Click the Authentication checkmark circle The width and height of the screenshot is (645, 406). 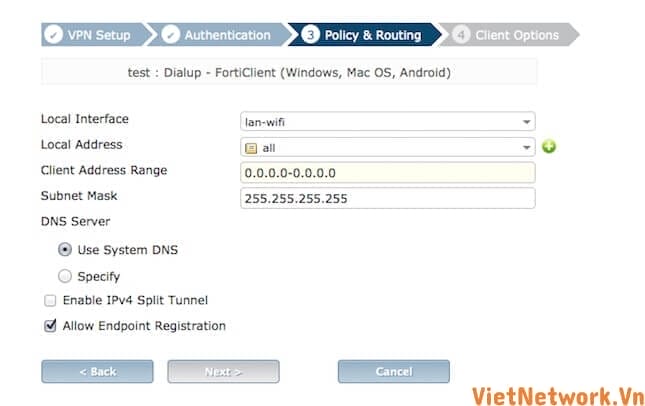click(x=171, y=35)
